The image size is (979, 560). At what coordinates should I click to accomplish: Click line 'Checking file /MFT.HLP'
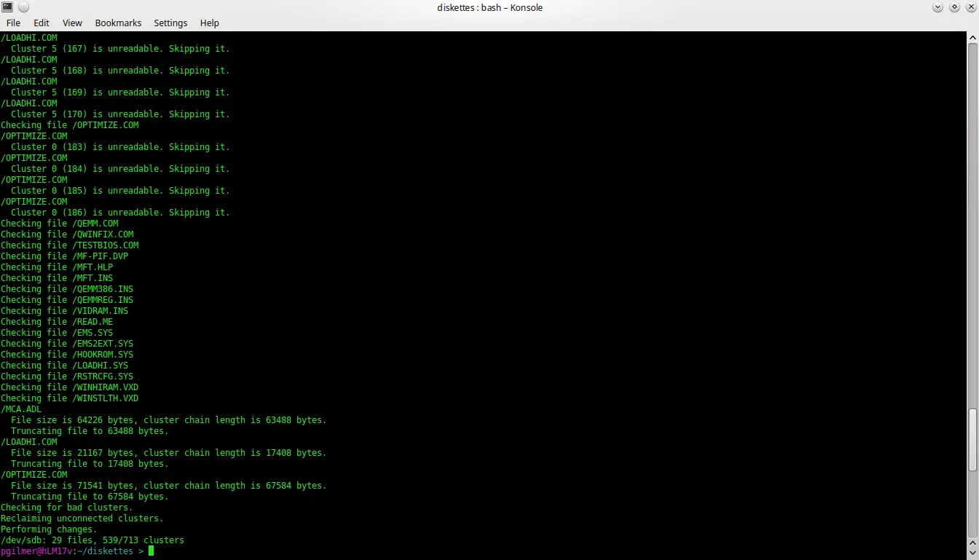pyautogui.click(x=57, y=267)
